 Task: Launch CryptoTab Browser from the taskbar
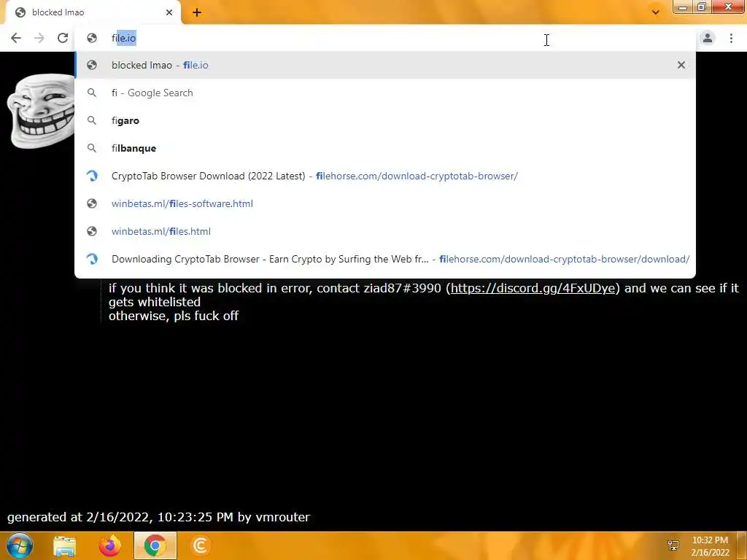[200, 545]
